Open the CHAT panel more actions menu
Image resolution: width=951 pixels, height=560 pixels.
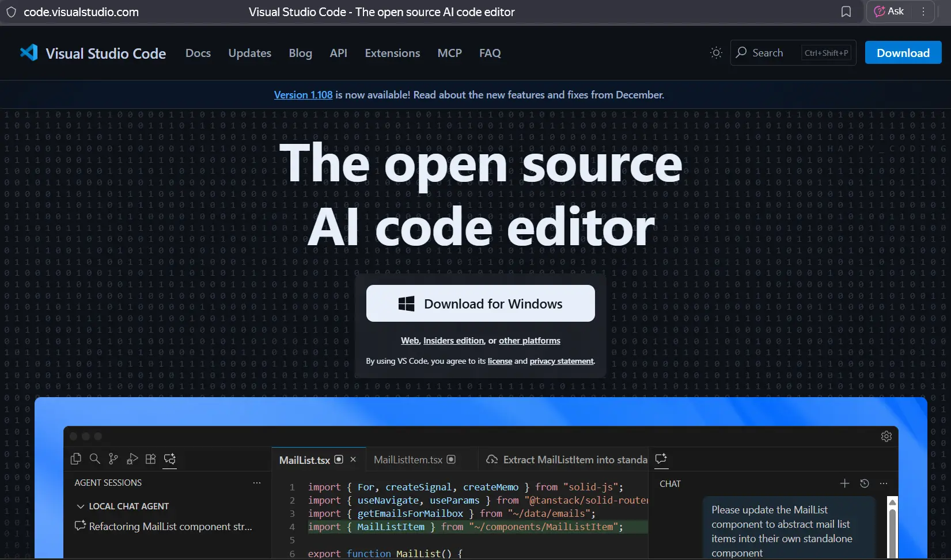pyautogui.click(x=884, y=483)
